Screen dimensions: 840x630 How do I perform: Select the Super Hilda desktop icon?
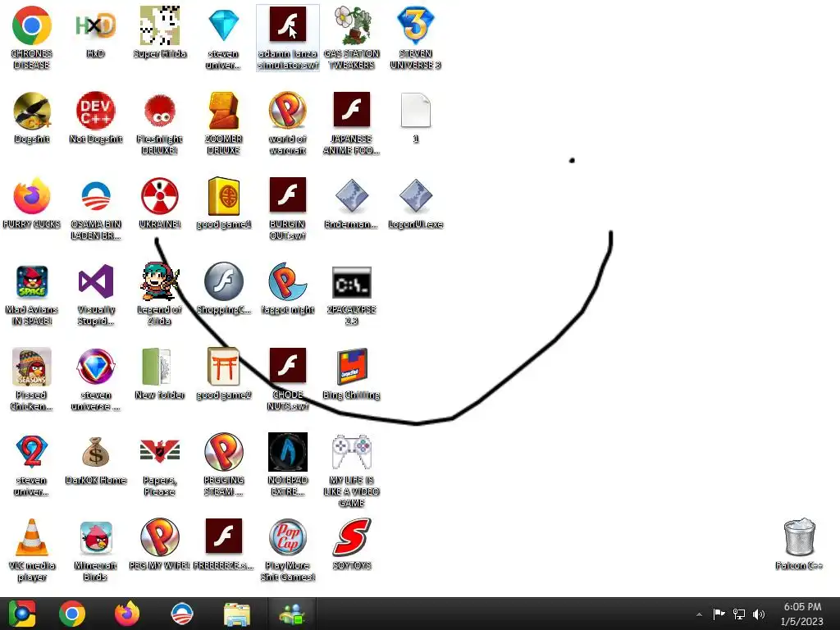click(x=160, y=25)
